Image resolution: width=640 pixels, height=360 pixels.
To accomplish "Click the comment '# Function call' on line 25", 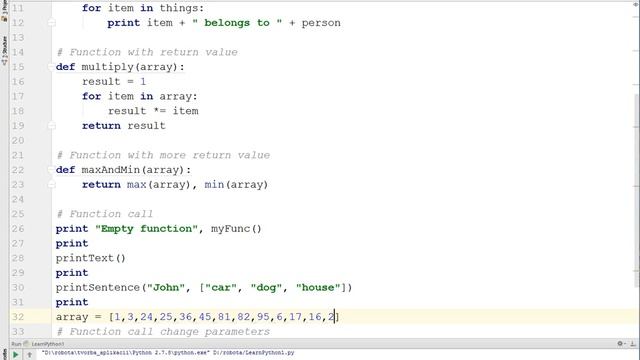I will pyautogui.click(x=104, y=214).
